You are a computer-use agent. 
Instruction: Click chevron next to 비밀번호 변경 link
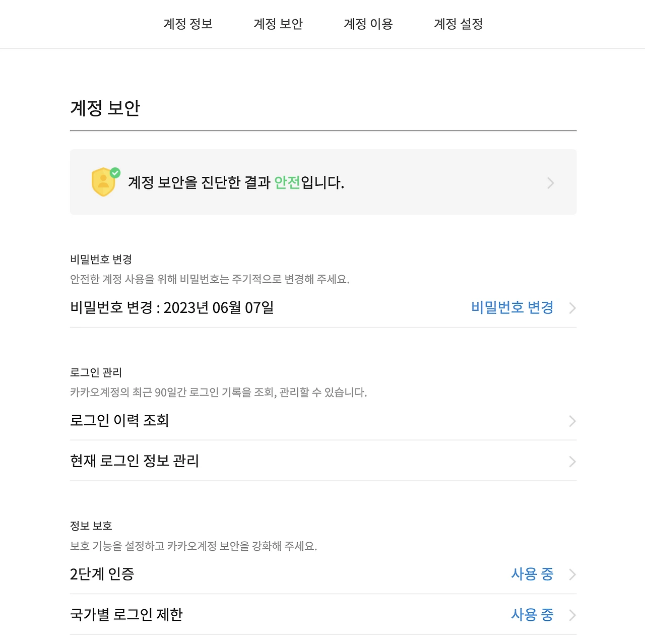pyautogui.click(x=572, y=308)
